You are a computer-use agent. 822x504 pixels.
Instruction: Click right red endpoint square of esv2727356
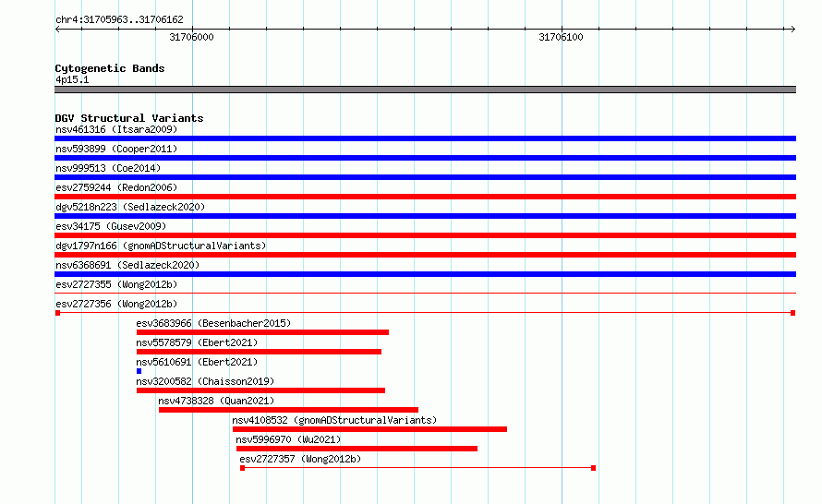pos(792,313)
